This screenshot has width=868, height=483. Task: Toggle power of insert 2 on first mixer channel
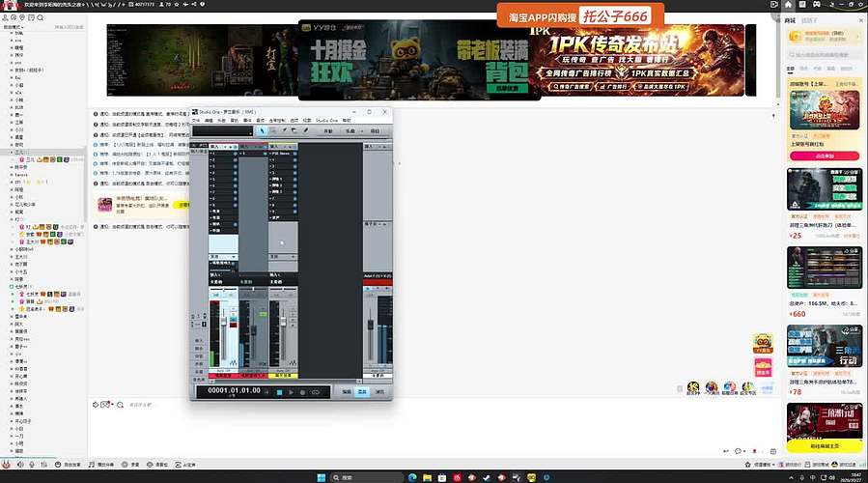click(236, 160)
